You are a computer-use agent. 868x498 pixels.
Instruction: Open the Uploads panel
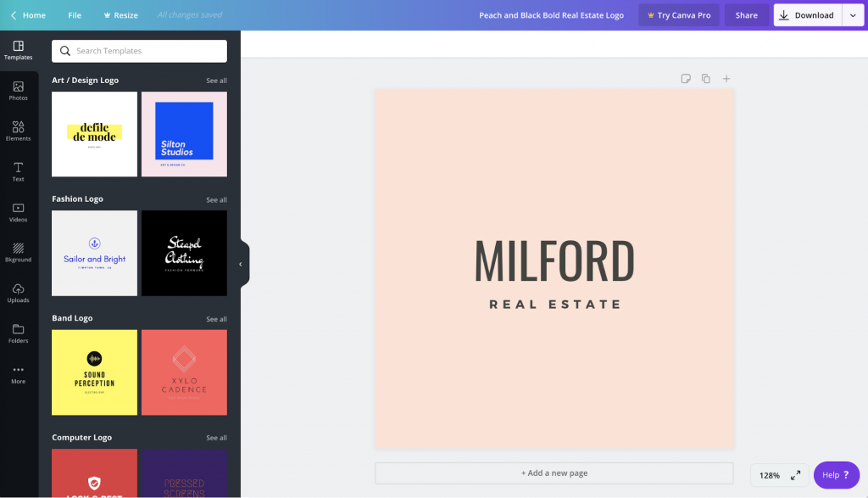coord(19,293)
